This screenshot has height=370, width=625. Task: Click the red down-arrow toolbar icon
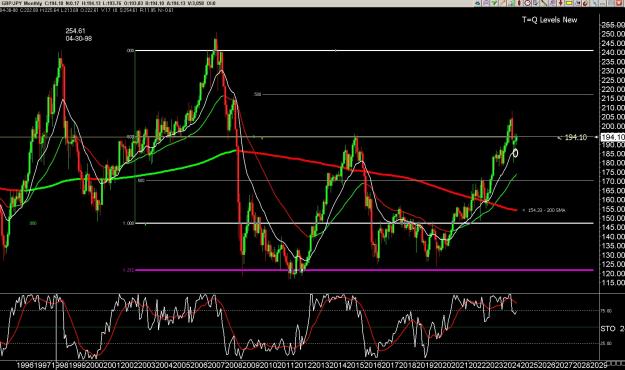point(560,3)
